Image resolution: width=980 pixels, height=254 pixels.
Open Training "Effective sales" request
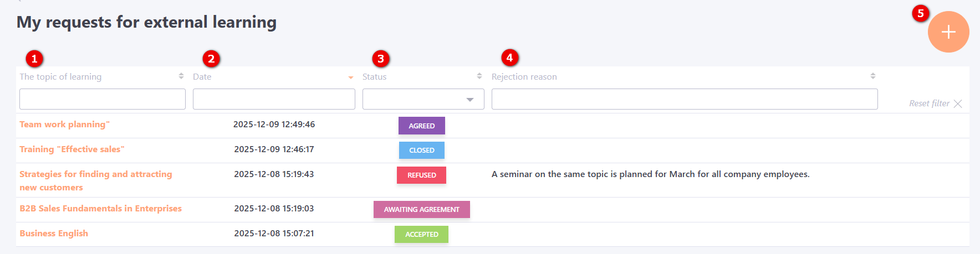[72, 149]
